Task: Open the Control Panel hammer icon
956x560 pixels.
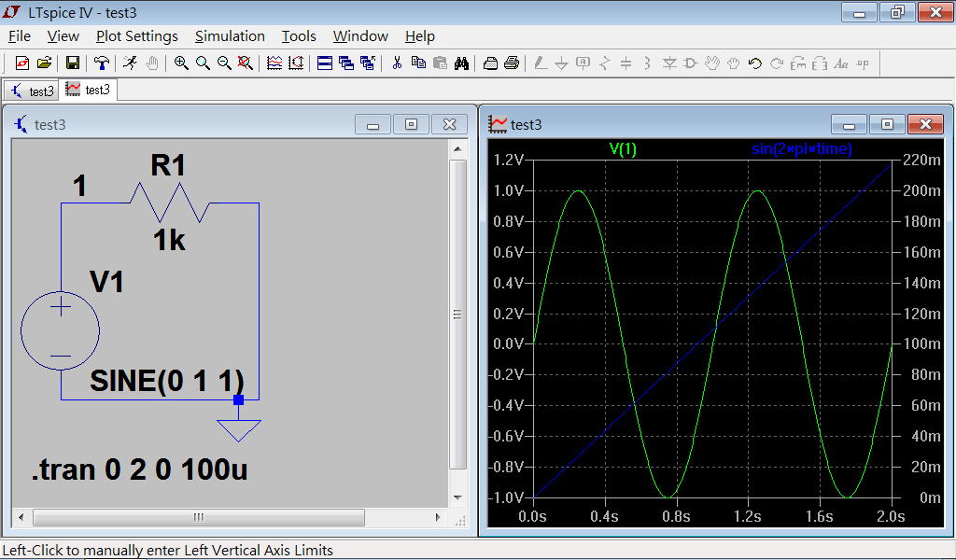Action: 102,63
